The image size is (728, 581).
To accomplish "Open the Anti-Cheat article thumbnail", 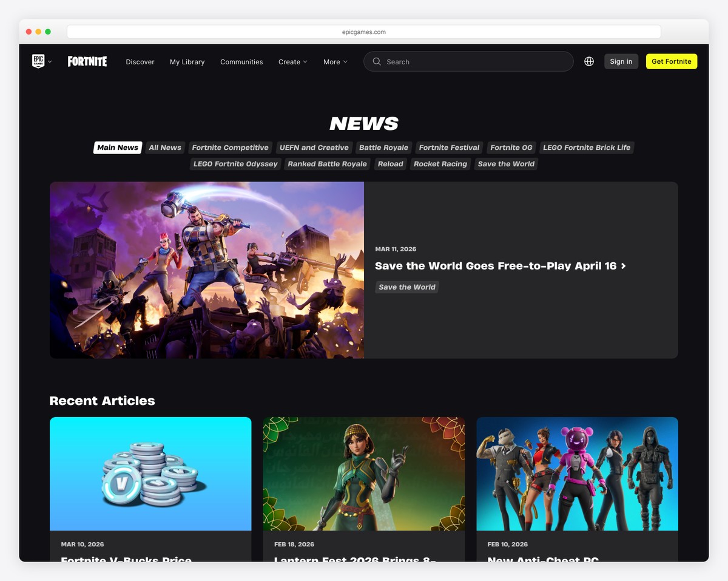I will tap(577, 474).
